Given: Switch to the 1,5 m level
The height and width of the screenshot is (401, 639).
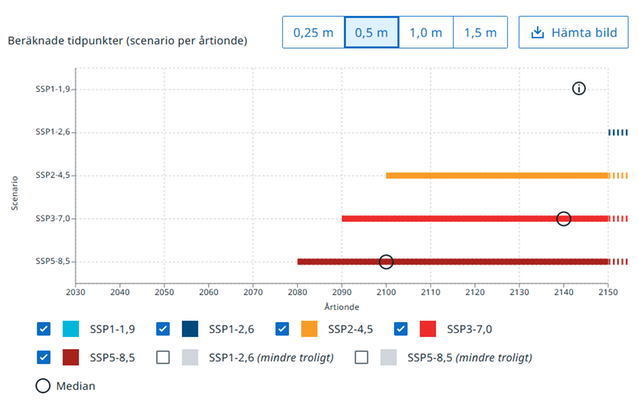Looking at the screenshot, I should (480, 33).
